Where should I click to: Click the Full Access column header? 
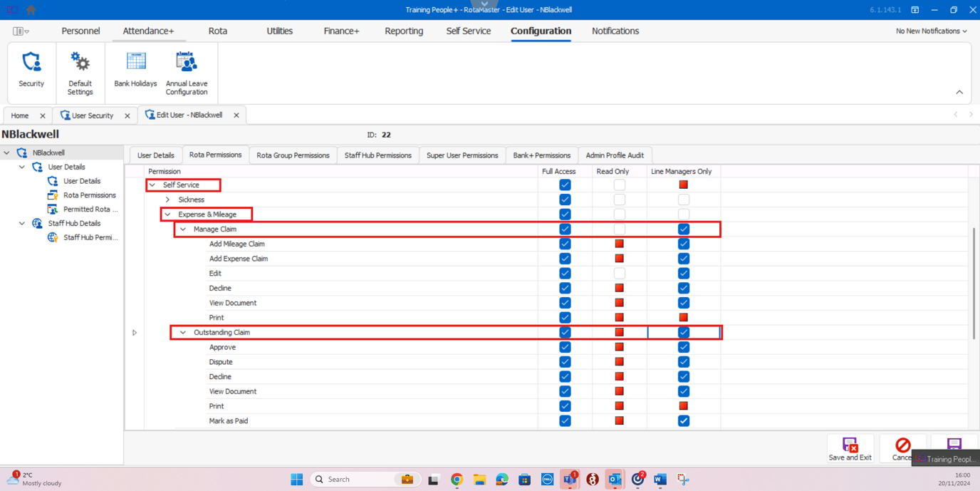point(559,171)
